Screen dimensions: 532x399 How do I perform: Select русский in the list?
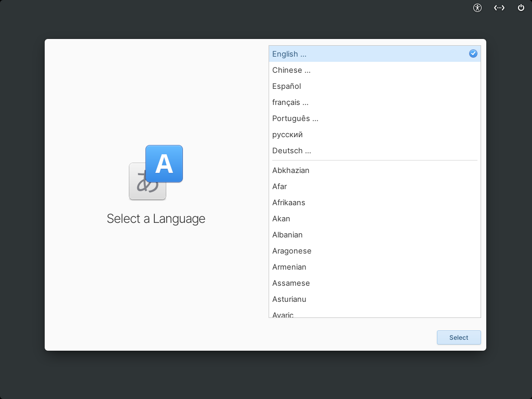[x=375, y=135]
